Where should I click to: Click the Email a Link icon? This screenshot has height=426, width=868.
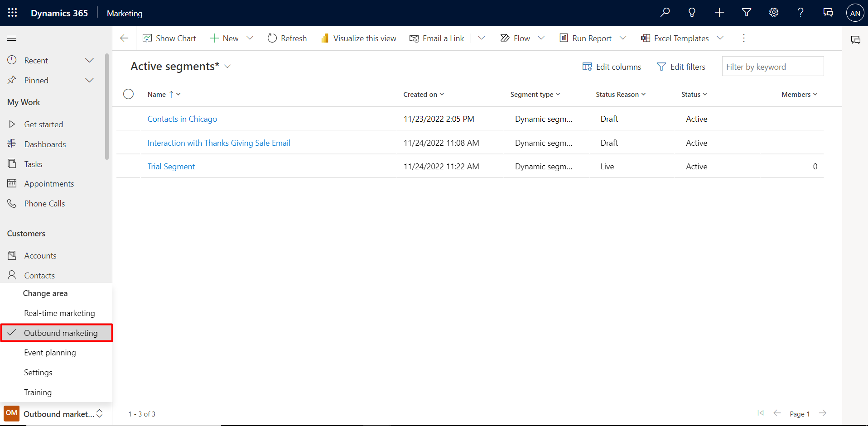point(436,38)
